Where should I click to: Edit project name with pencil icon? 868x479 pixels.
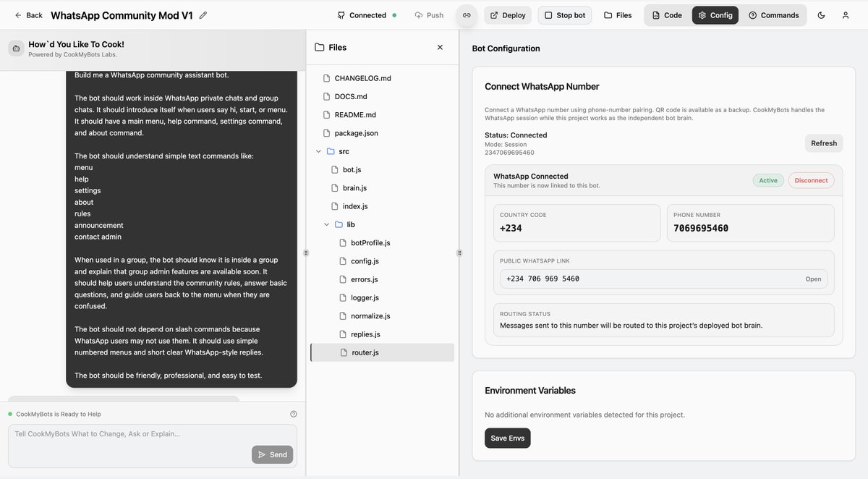[x=203, y=15]
